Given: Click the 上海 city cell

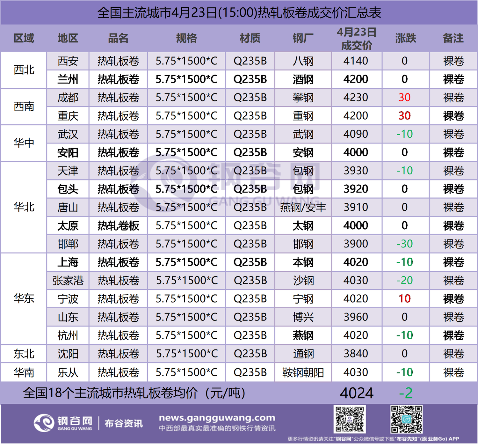Looking at the screenshot, I should tap(68, 262).
